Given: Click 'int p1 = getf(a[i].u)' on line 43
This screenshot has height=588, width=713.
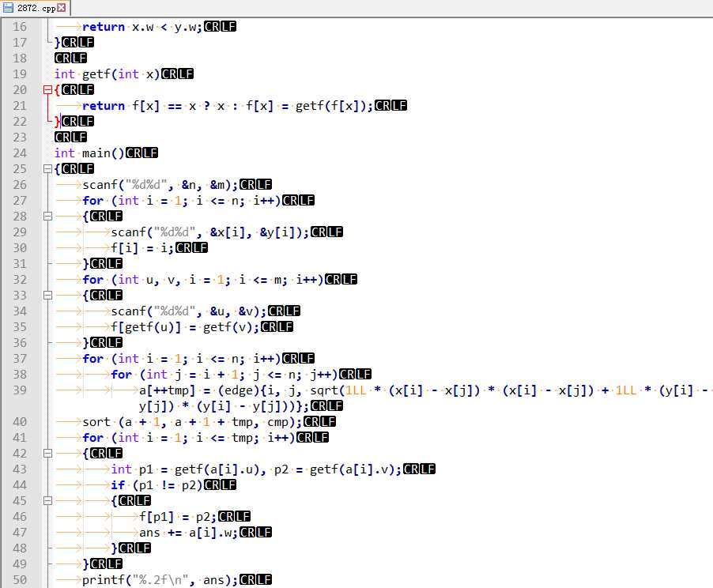Looking at the screenshot, I should 189,469.
